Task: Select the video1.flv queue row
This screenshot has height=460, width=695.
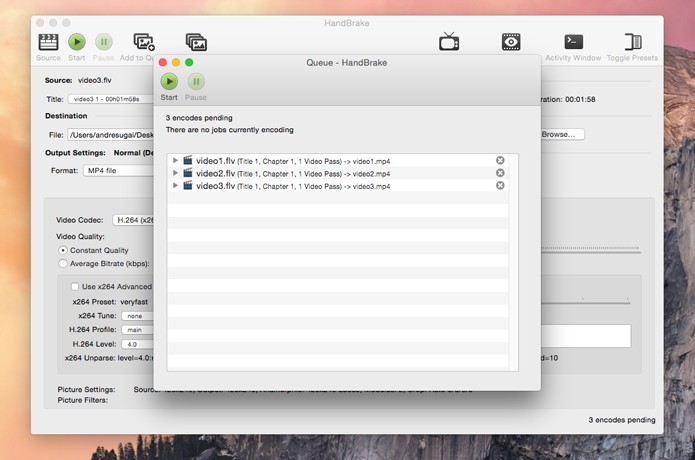Action: pyautogui.click(x=338, y=160)
